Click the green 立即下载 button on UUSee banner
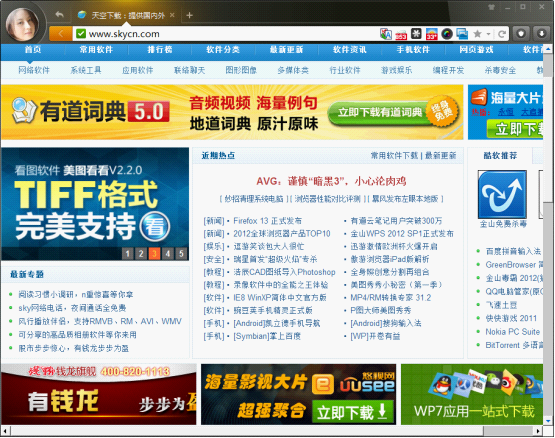Viewport: 555px width, 438px height. point(353,412)
